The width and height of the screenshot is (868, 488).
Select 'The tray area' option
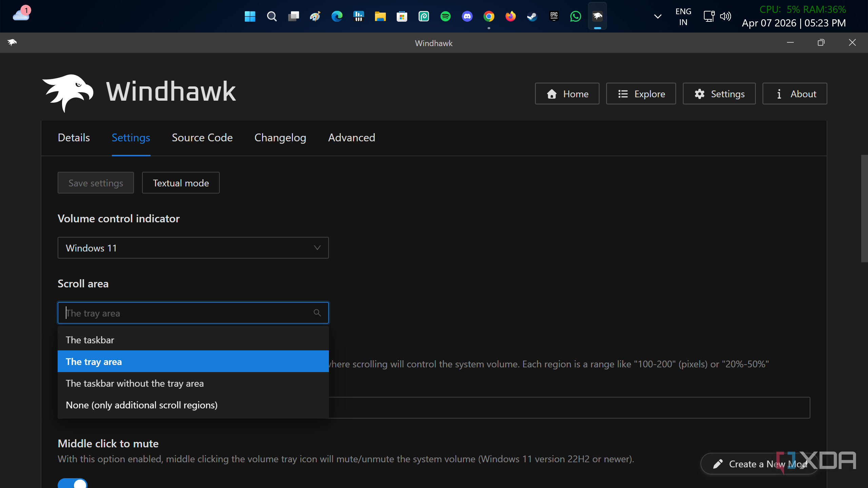(193, 362)
